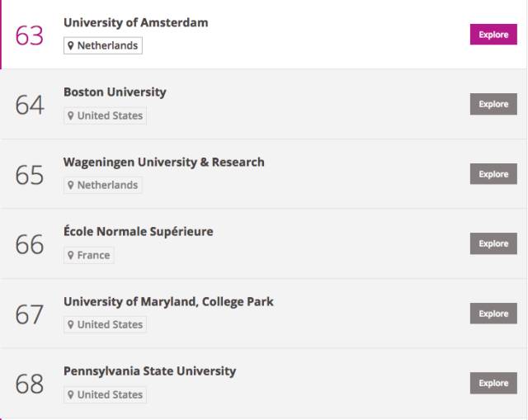
Task: Open Explore for University of Maryland, College Park
Action: tap(493, 314)
